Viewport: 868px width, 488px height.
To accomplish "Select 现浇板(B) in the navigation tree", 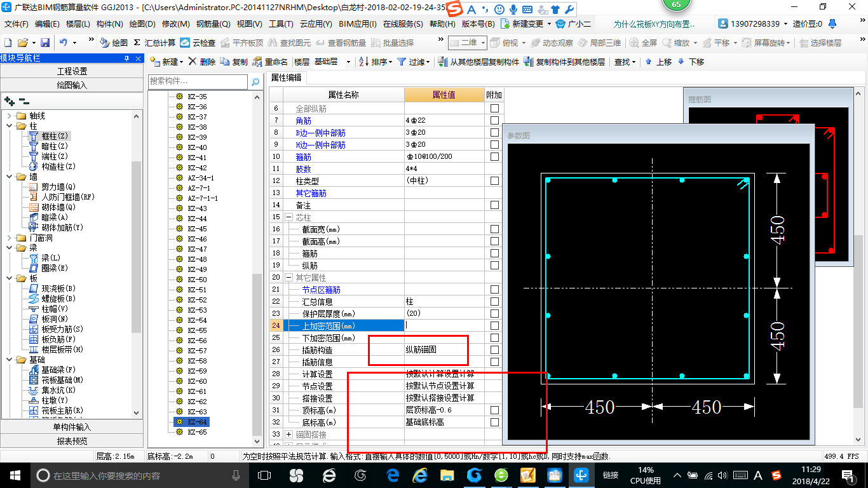I will (58, 288).
